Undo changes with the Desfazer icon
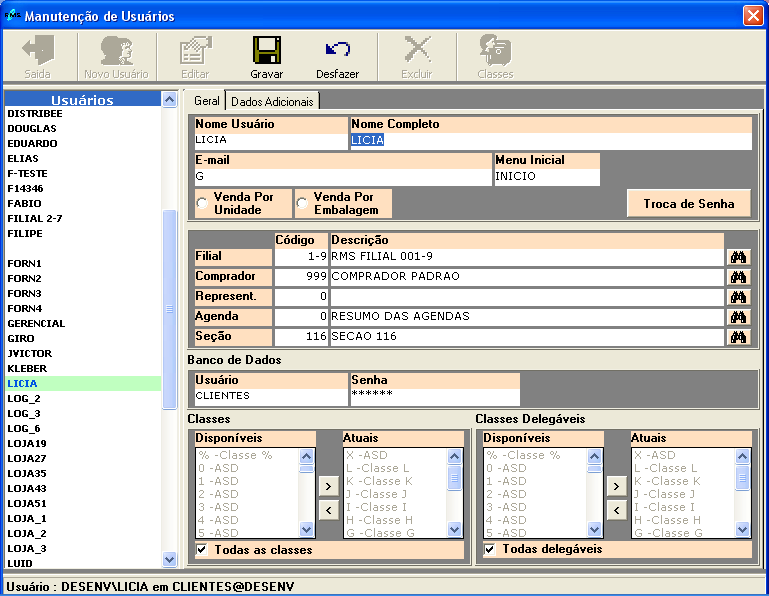The image size is (769, 596). point(337,49)
